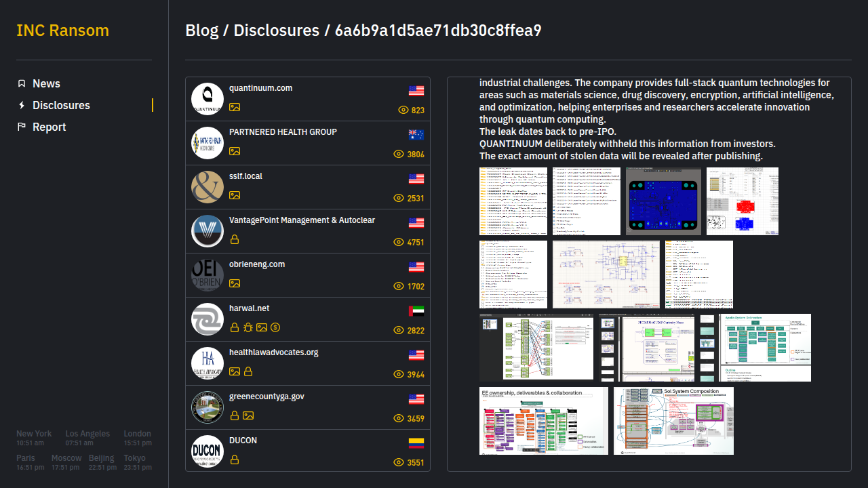Click the lock icon under healthlawadvocates.org

(x=248, y=371)
